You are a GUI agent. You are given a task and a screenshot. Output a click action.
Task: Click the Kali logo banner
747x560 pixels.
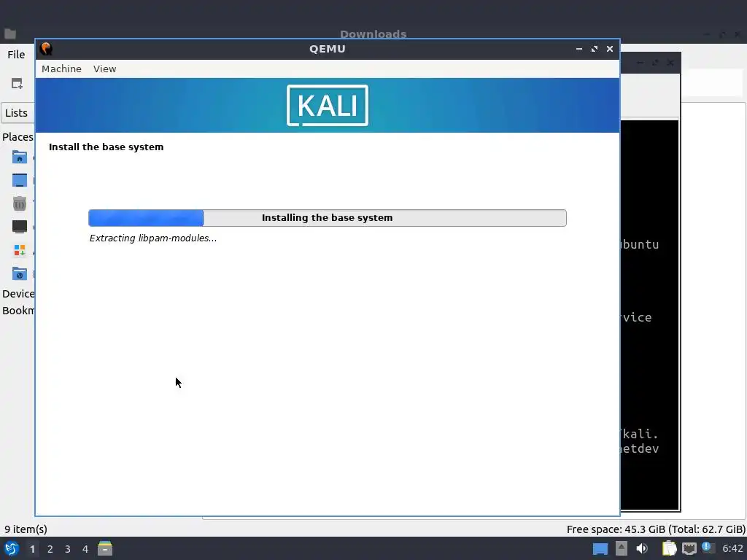[x=328, y=105]
